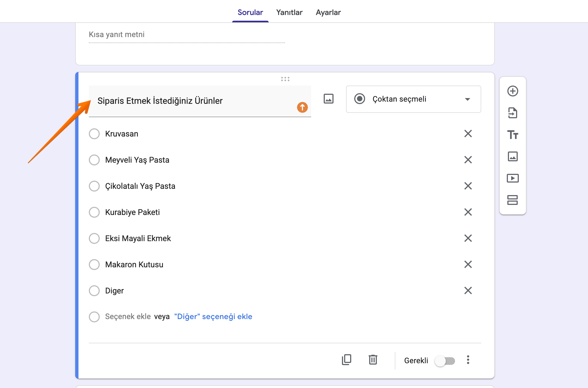Remove the Diger option
The width and height of the screenshot is (588, 388).
point(468,290)
